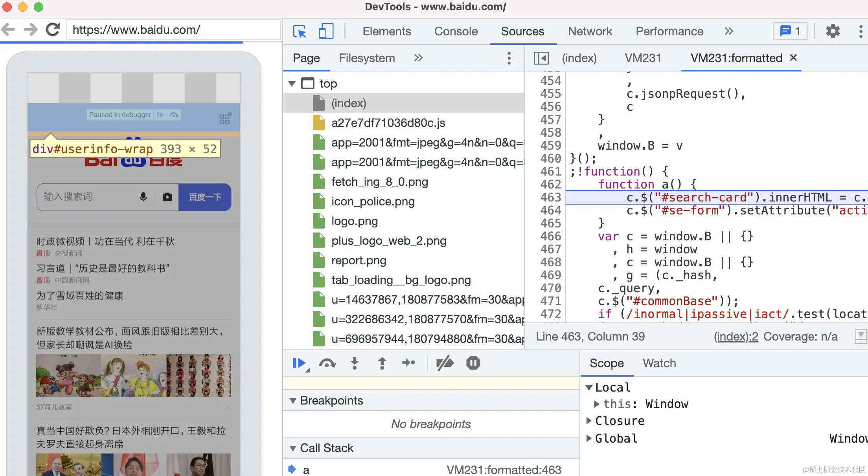Deactivate breakpoints using the toggle icon
This screenshot has height=476, width=868.
click(445, 363)
